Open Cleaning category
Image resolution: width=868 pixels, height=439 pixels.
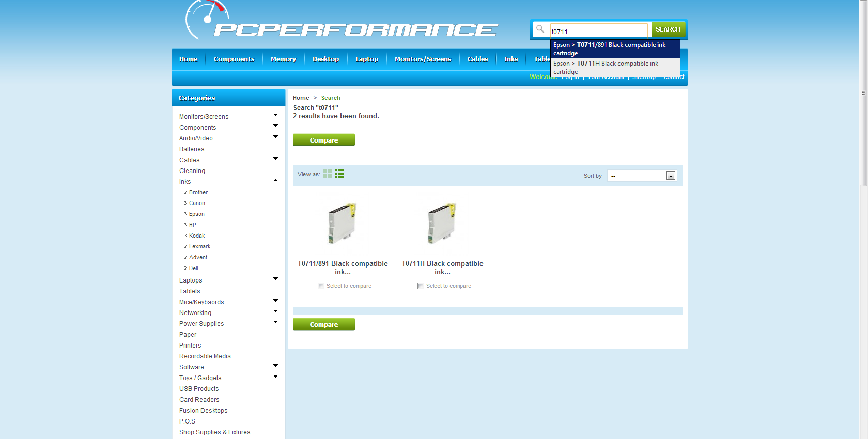(x=192, y=171)
